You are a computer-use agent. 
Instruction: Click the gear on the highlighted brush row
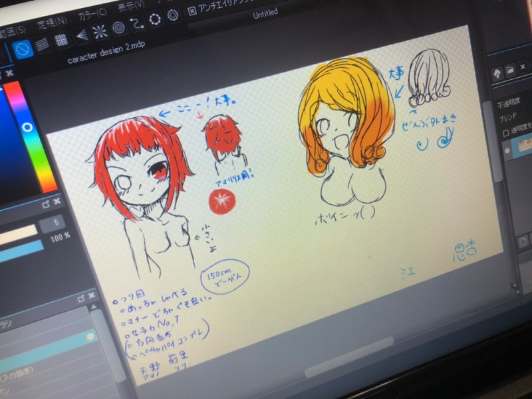[x=90, y=336]
